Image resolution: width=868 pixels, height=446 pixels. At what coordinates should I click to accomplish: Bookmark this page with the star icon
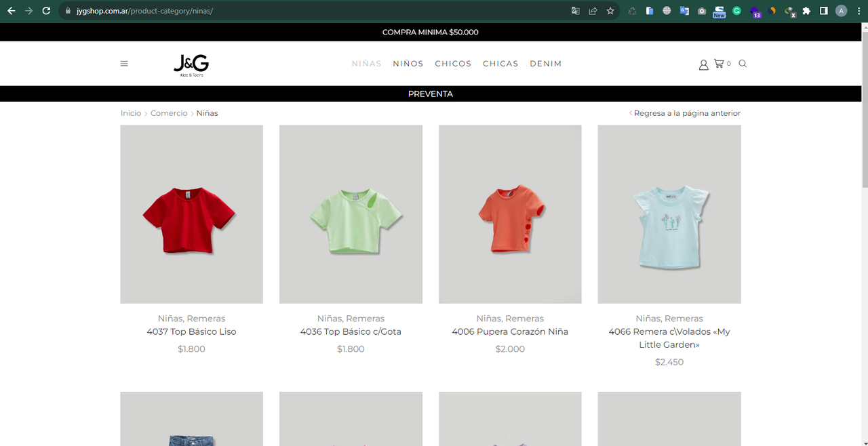click(610, 11)
